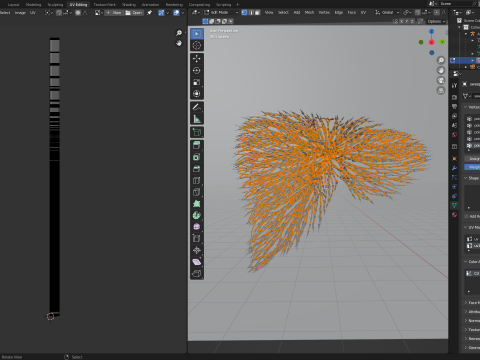The width and height of the screenshot is (480, 360).
Task: Select the Annotate pencil tool
Action: point(197,107)
